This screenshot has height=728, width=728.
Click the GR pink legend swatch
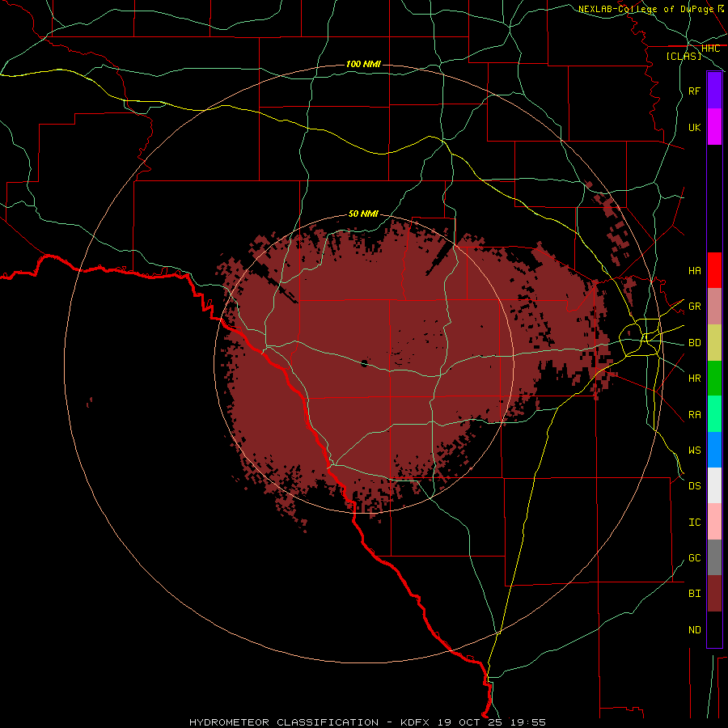coord(714,307)
